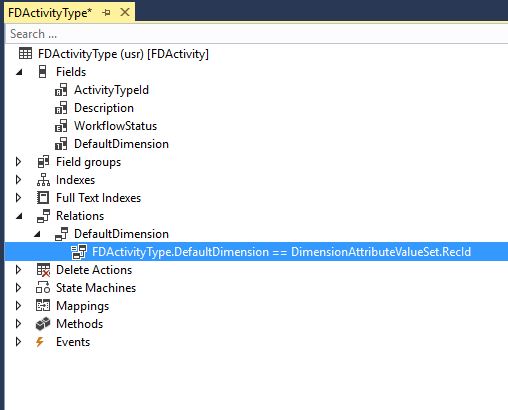Click the Delete Actions node icon
Image resolution: width=508 pixels, height=410 pixels.
click(x=43, y=270)
